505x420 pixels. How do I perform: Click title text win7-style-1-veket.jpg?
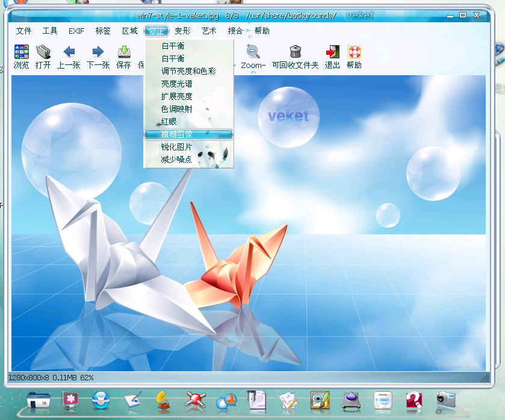178,16
